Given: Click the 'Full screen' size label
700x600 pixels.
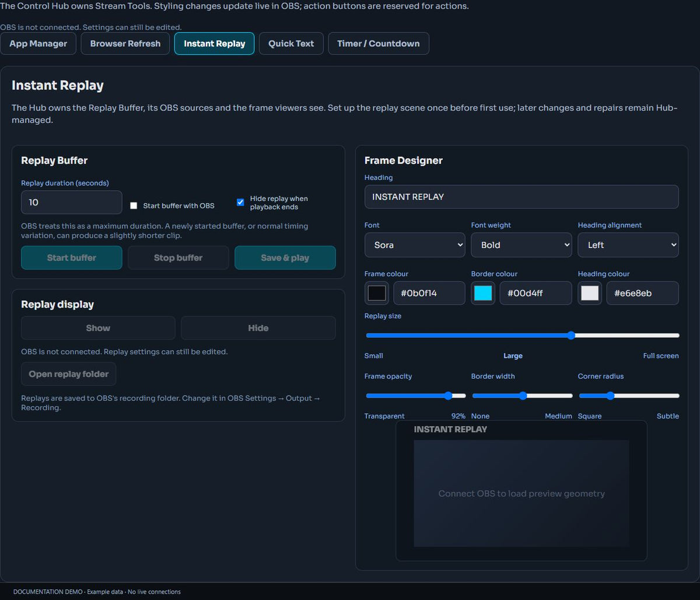Looking at the screenshot, I should coord(661,356).
